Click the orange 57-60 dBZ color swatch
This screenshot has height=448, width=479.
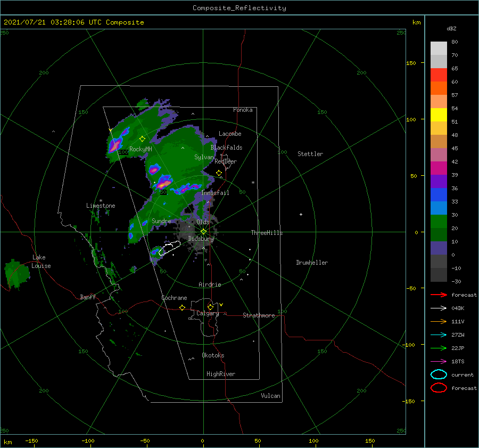pos(439,88)
